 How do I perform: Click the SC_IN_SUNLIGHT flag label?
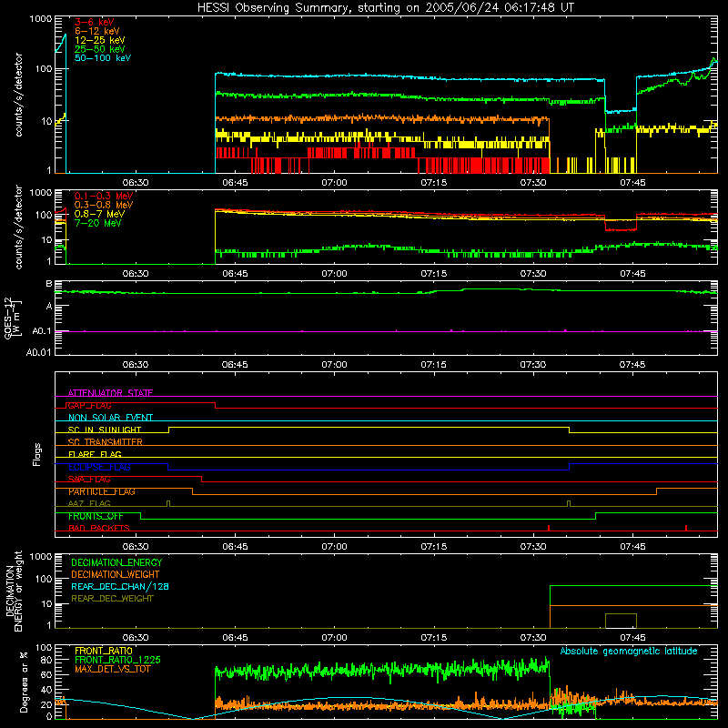105,430
